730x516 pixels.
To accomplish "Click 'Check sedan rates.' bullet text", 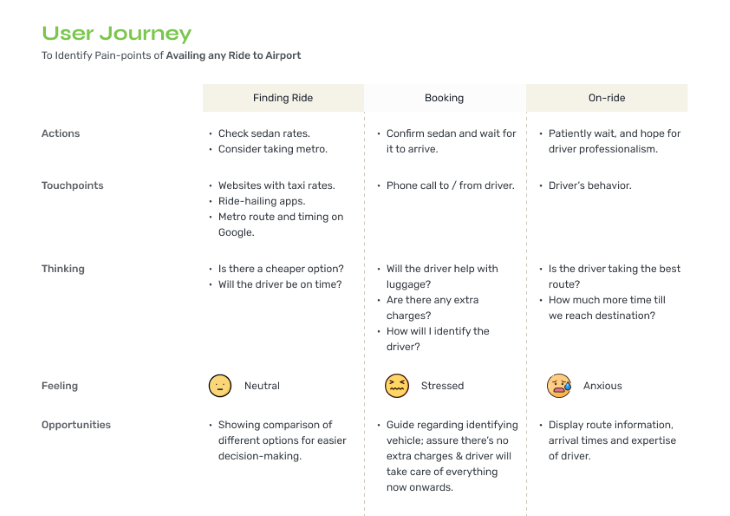I will [264, 133].
